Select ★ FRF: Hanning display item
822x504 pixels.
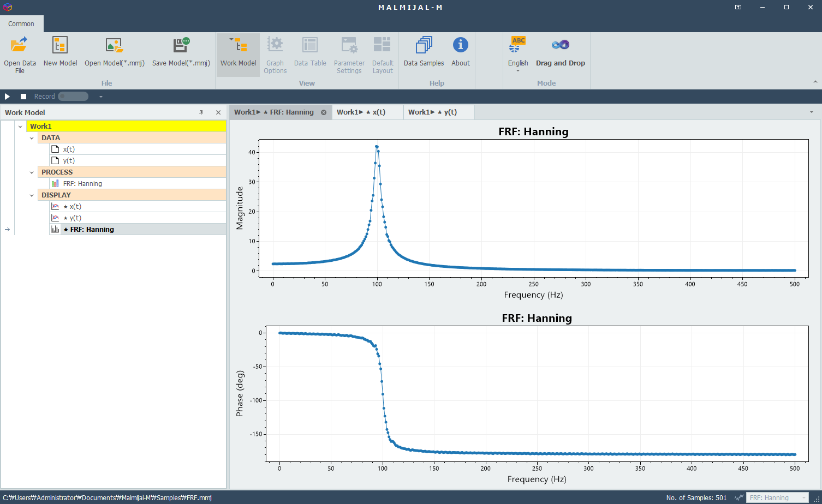(138, 229)
